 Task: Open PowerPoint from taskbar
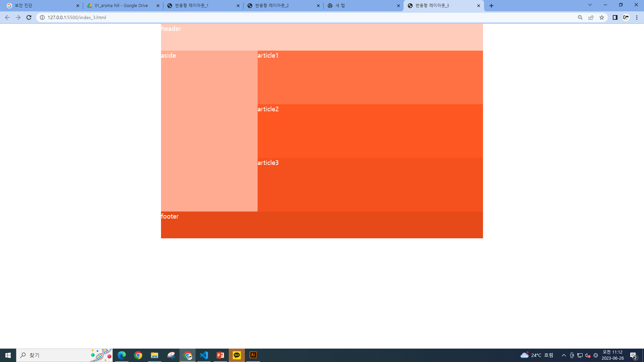220,355
